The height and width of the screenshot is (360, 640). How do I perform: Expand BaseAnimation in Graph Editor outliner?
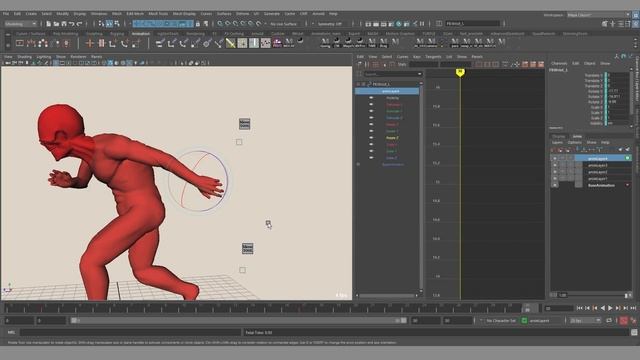[358, 164]
